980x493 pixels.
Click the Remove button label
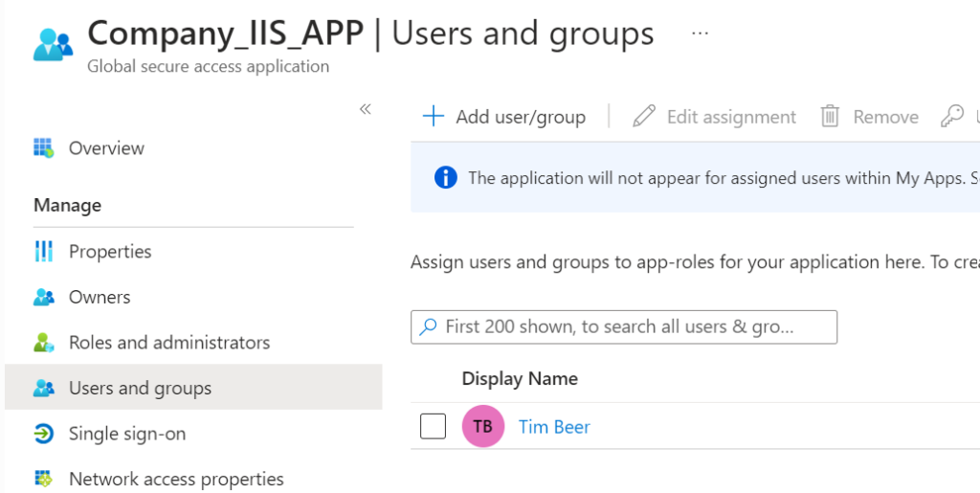pos(885,117)
